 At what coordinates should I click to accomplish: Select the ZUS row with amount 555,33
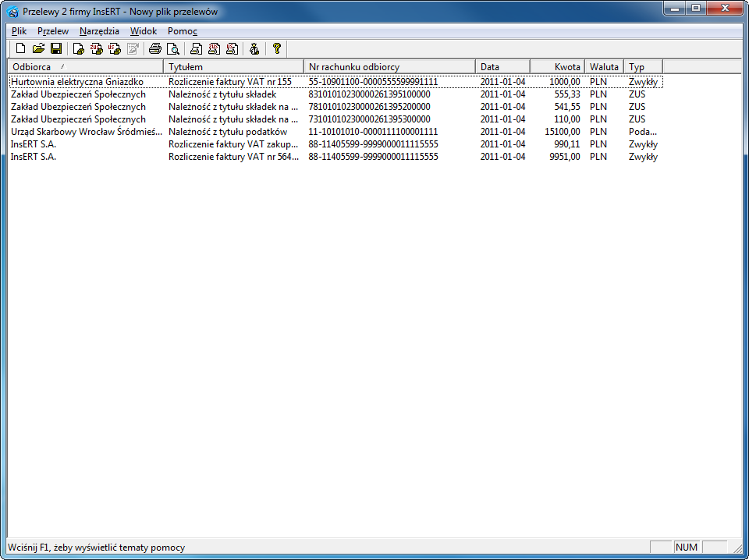pos(335,94)
